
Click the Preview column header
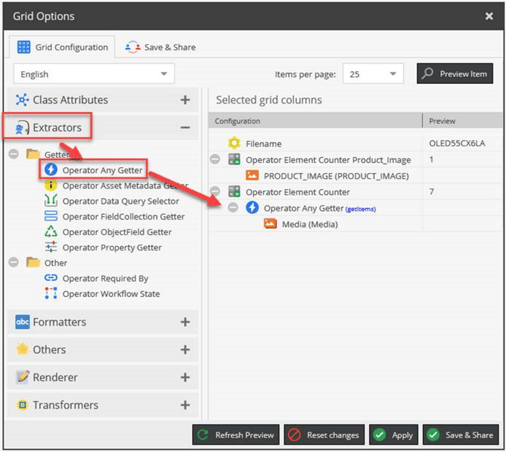pyautogui.click(x=463, y=121)
